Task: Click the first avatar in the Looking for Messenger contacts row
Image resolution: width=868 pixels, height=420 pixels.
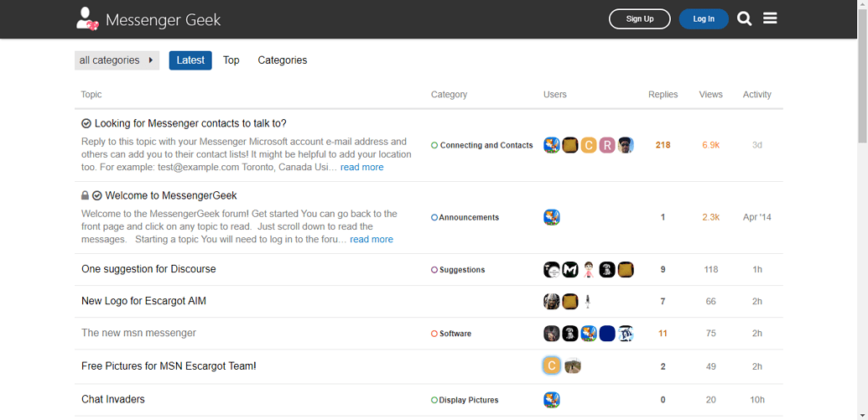Action: point(552,146)
